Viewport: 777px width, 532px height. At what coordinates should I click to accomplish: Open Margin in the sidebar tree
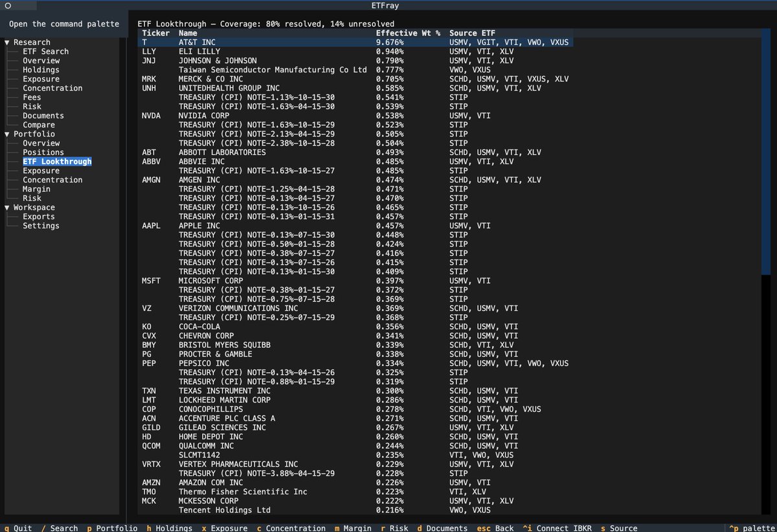click(x=36, y=189)
